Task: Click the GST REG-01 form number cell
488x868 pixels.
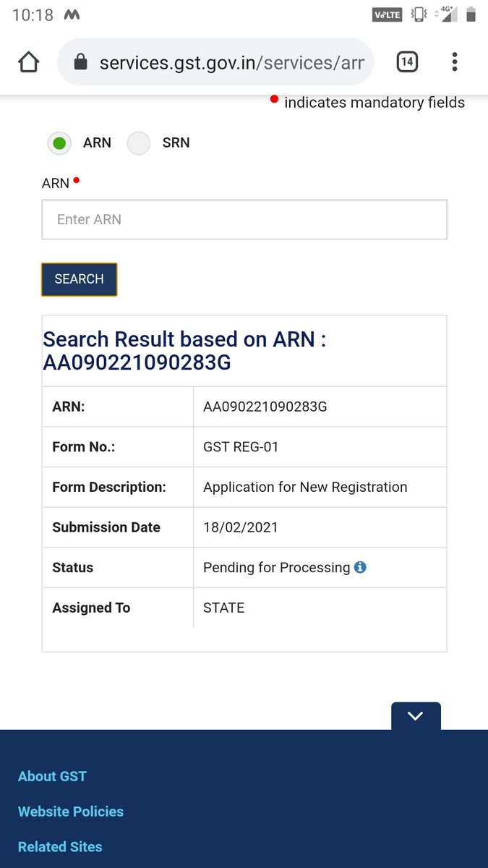Action: coord(241,447)
